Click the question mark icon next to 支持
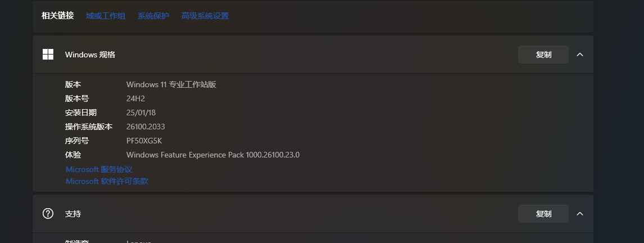Image resolution: width=644 pixels, height=243 pixels. coord(48,214)
